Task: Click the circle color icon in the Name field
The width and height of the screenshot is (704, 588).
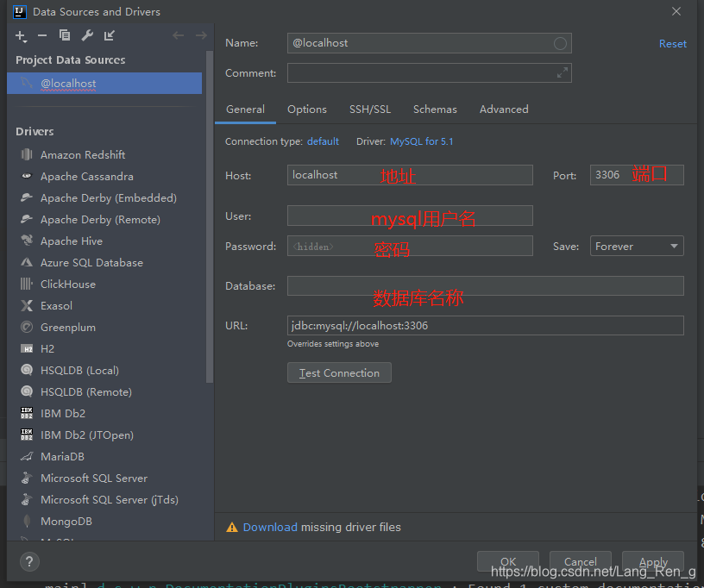Action: click(x=560, y=43)
